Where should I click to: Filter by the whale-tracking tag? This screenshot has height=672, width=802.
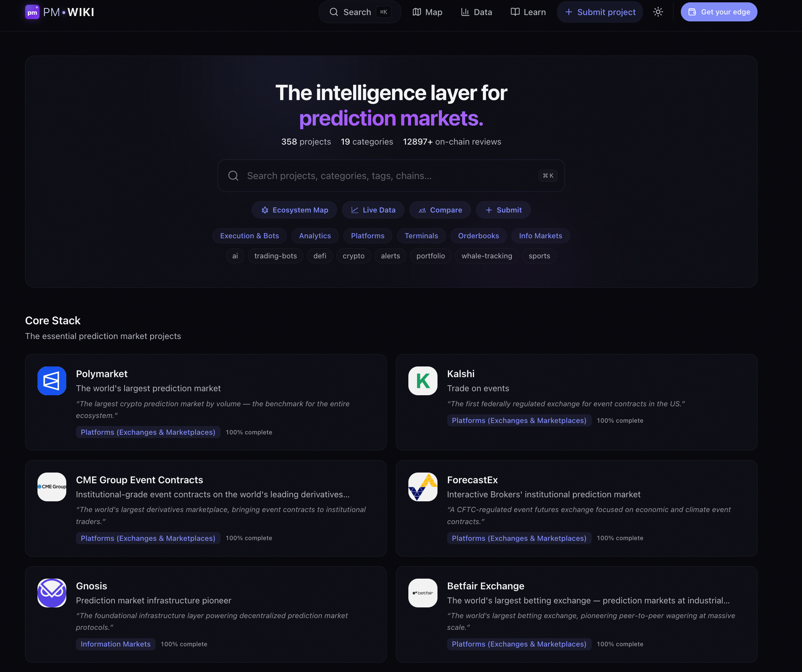487,256
